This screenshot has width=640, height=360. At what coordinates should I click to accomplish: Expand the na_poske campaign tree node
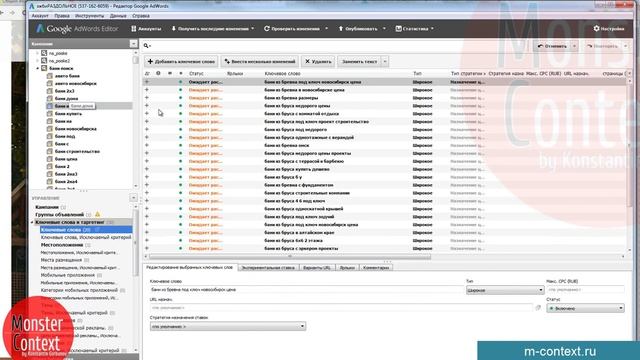pyautogui.click(x=38, y=53)
